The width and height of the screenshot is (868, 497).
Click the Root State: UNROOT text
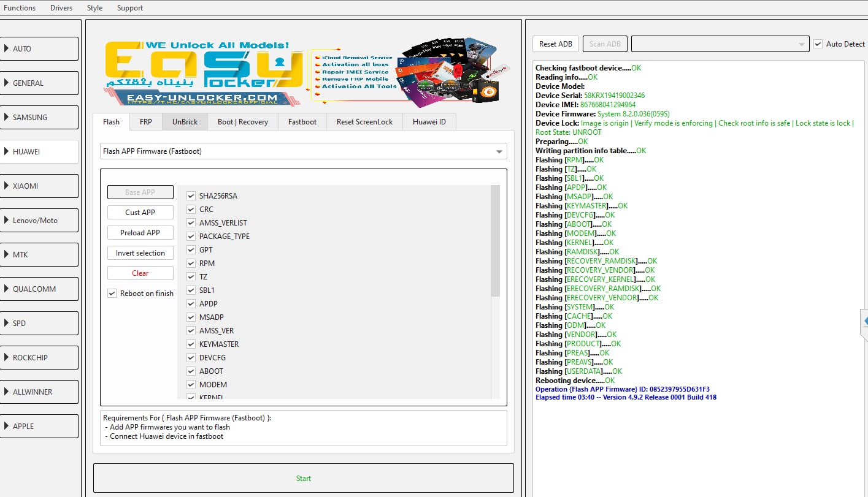pyautogui.click(x=569, y=132)
